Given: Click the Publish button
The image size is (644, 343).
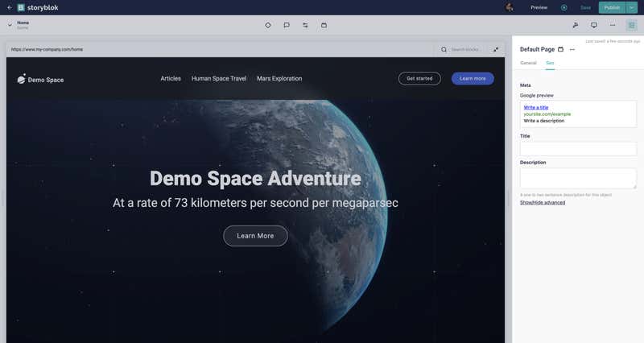Looking at the screenshot, I should [612, 7].
